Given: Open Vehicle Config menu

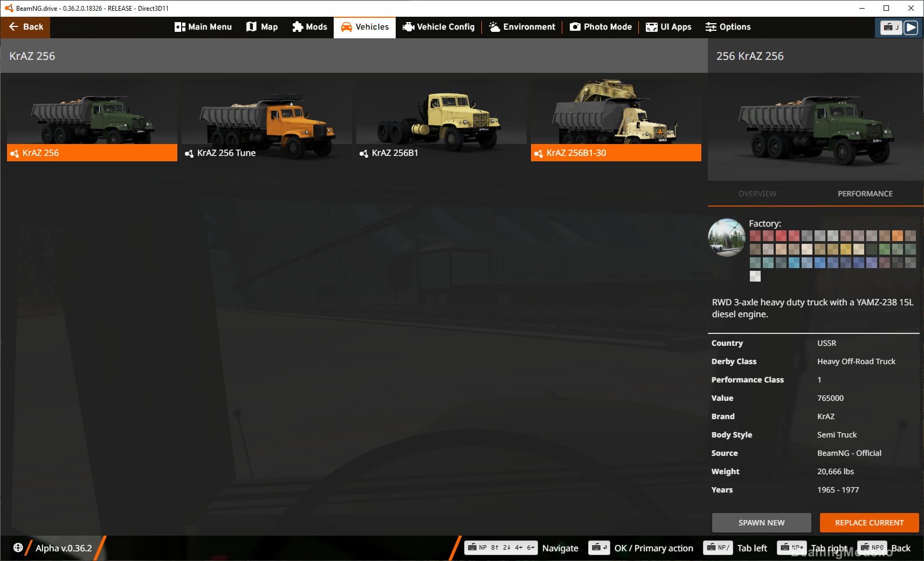Looking at the screenshot, I should [x=438, y=27].
